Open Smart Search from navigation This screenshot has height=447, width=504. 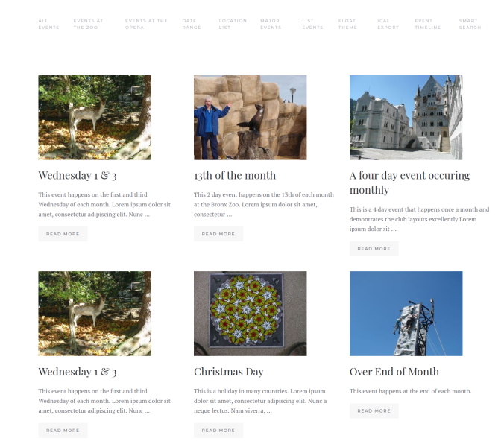tap(470, 24)
